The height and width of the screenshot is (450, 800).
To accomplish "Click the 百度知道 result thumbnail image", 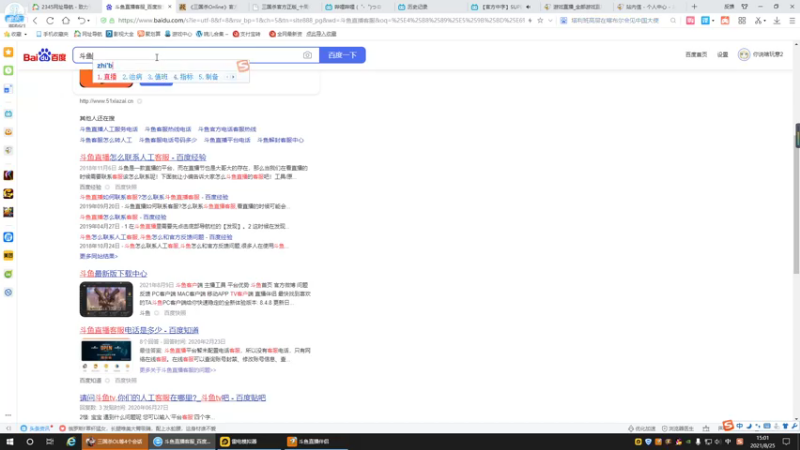I will (106, 355).
